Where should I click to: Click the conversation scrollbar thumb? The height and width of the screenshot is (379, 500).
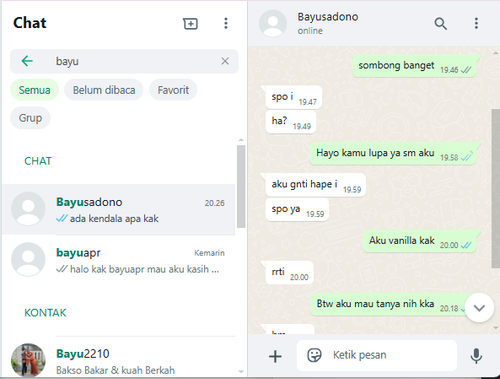pos(496,188)
